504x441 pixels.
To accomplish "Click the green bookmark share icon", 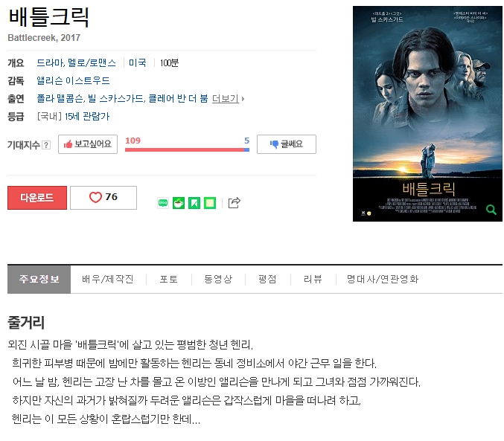I will [194, 203].
